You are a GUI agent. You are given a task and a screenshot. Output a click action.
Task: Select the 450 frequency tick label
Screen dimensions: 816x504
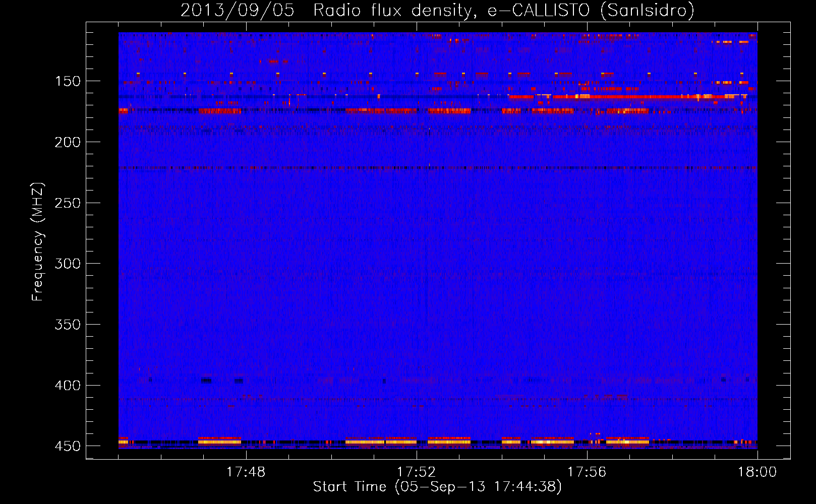68,447
